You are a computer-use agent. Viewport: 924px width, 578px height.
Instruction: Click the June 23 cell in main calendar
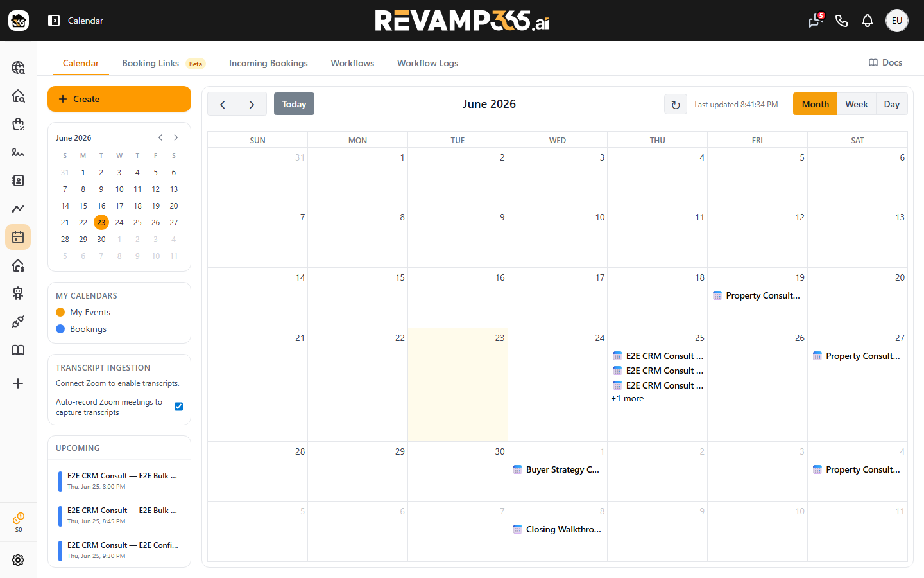[x=458, y=385]
